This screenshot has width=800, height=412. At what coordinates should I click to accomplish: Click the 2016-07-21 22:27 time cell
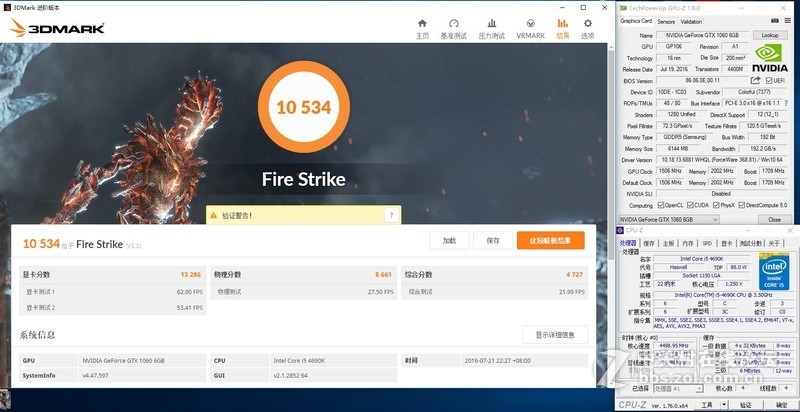point(524,360)
